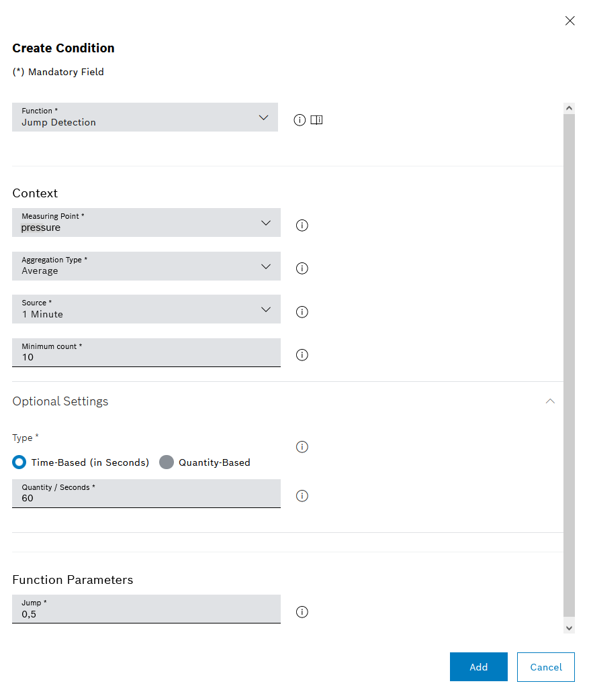591x700 pixels.
Task: Open the Measuring Point dropdown
Action: pyautogui.click(x=146, y=222)
